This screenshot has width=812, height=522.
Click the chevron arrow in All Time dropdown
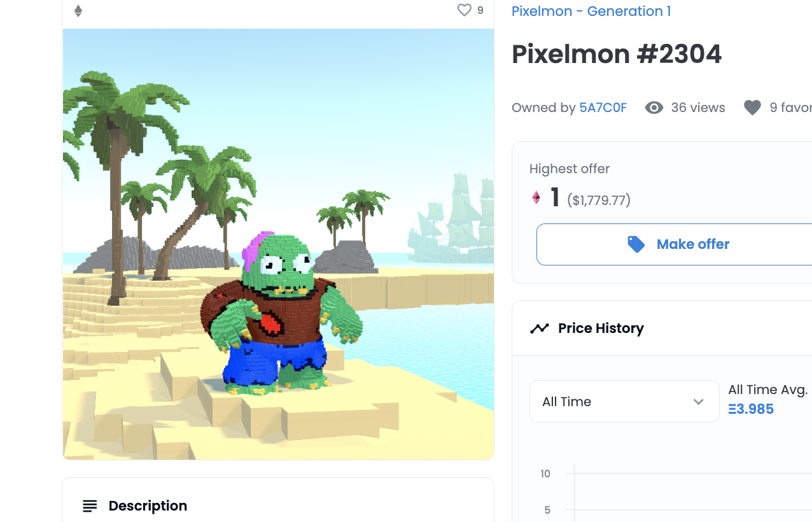[698, 402]
